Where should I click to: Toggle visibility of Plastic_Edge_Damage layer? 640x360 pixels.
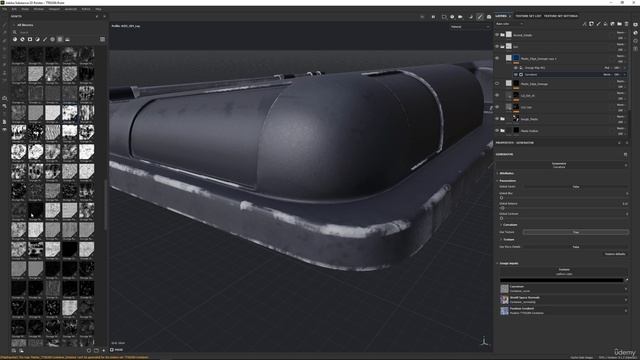click(497, 84)
